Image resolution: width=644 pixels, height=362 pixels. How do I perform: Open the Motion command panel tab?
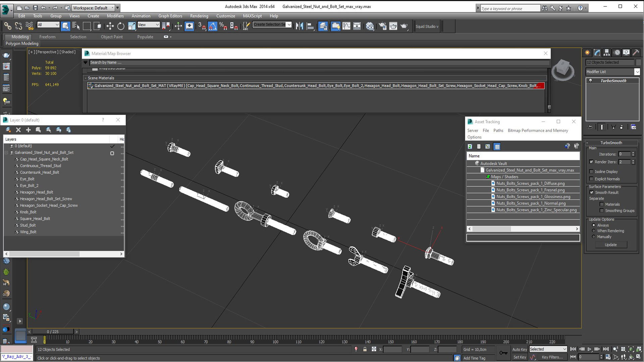617,53
